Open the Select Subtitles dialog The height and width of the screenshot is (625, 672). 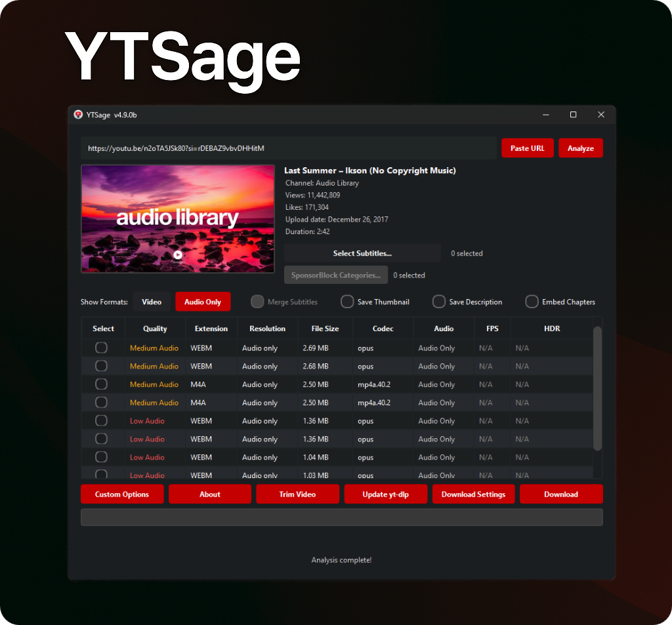click(362, 253)
